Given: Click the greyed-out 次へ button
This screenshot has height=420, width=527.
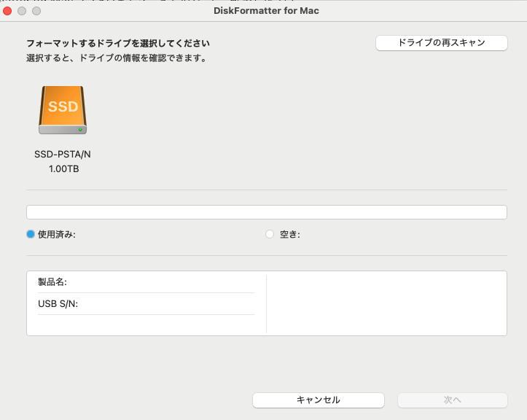Looking at the screenshot, I should point(452,400).
